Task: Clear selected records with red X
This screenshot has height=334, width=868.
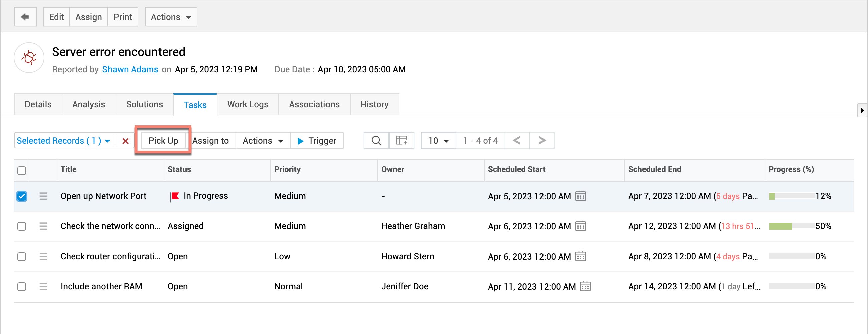Action: pos(125,141)
